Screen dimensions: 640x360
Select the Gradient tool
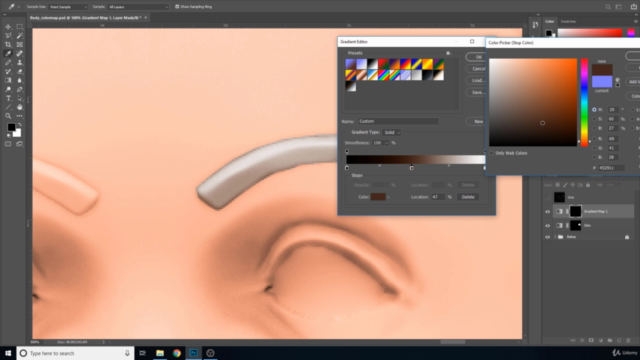click(x=8, y=80)
